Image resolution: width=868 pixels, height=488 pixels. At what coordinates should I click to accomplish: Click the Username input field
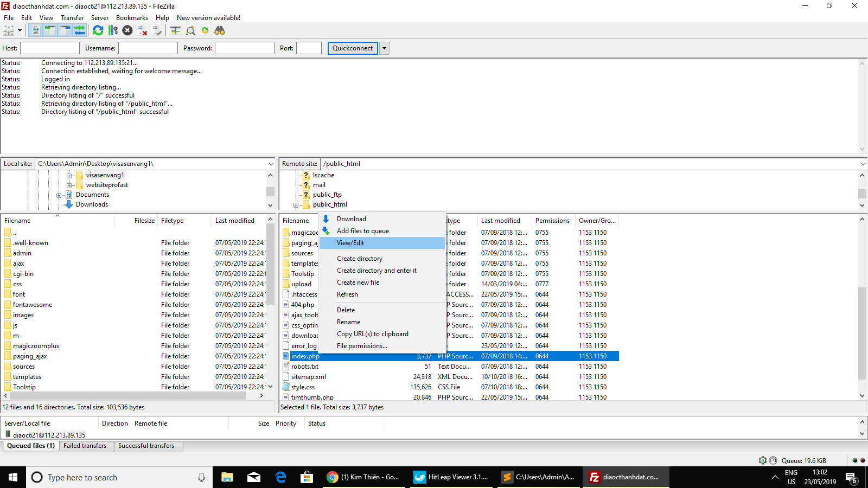click(x=148, y=48)
